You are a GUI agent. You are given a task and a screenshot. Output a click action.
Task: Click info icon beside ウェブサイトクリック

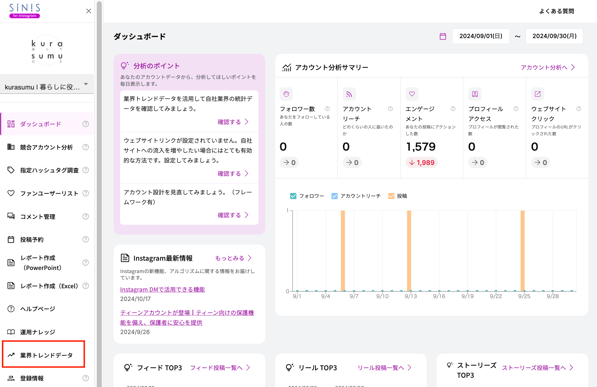(x=579, y=109)
